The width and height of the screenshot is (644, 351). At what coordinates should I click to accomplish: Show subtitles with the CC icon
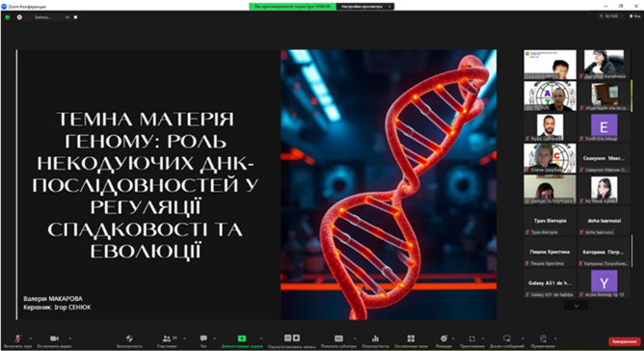coord(338,338)
